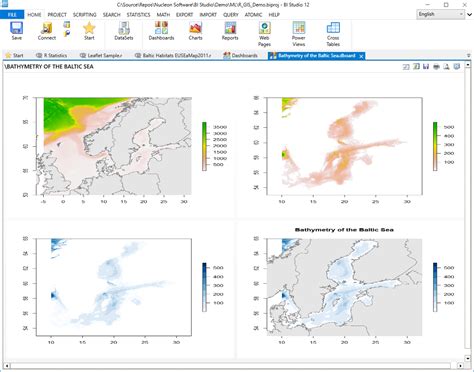Open the Charts tool
474x372 pixels.
(x=195, y=31)
